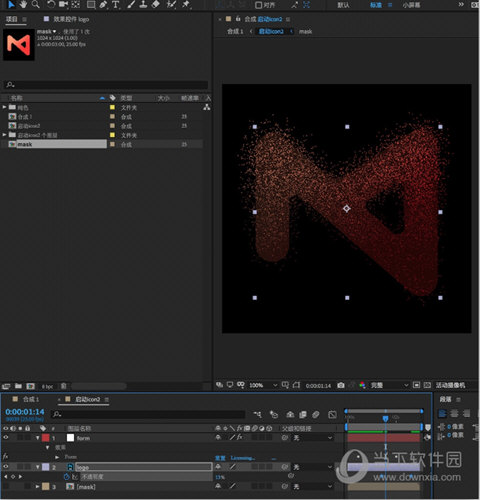Switch to the 标准 workspace
This screenshot has width=480, height=500.
(x=376, y=5)
